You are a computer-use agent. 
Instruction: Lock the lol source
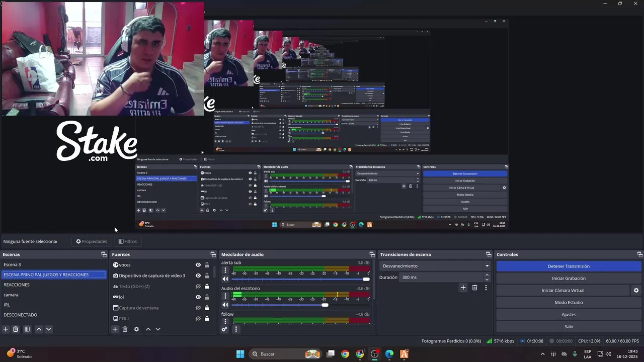tap(207, 297)
